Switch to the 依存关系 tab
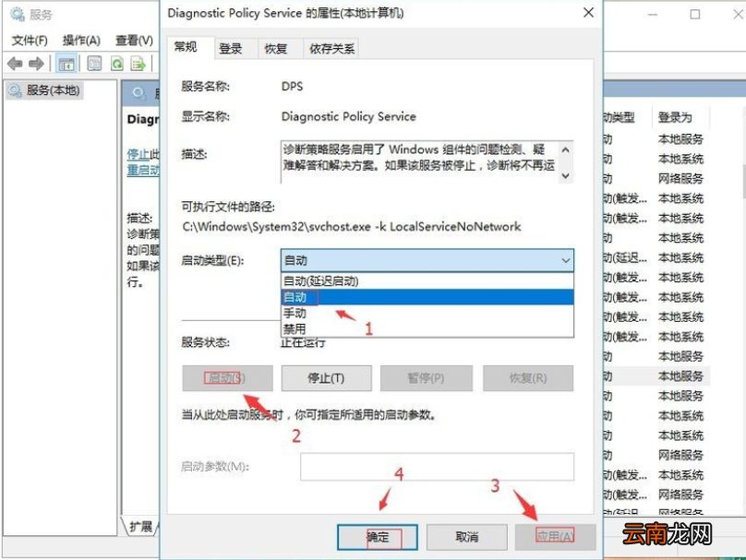 coord(331,49)
